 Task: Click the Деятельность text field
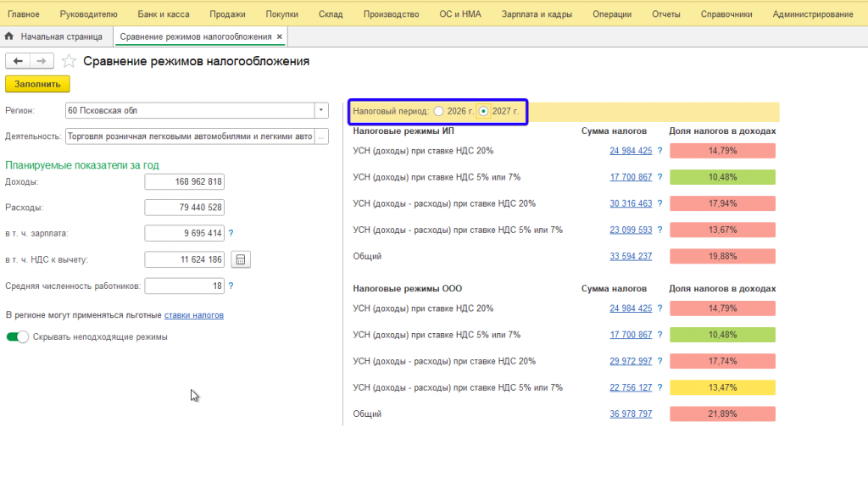(x=190, y=136)
